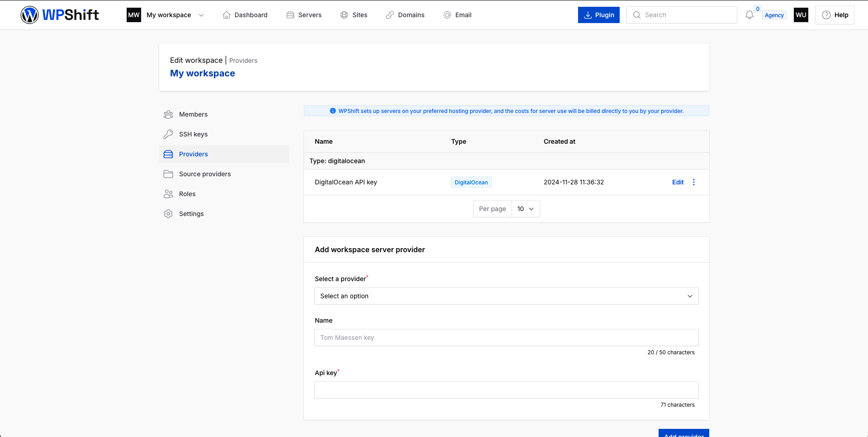Click the info icon in the billing notice
The image size is (868, 437).
[333, 111]
